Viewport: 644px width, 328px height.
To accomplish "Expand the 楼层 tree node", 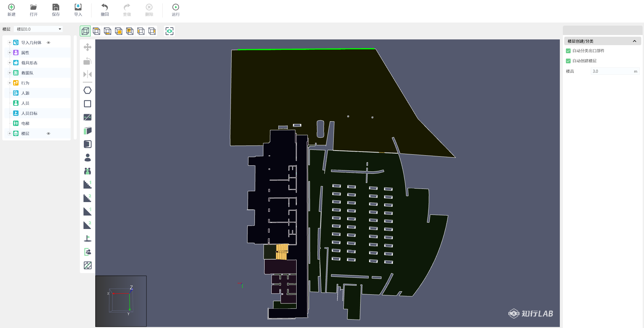I will coord(10,134).
